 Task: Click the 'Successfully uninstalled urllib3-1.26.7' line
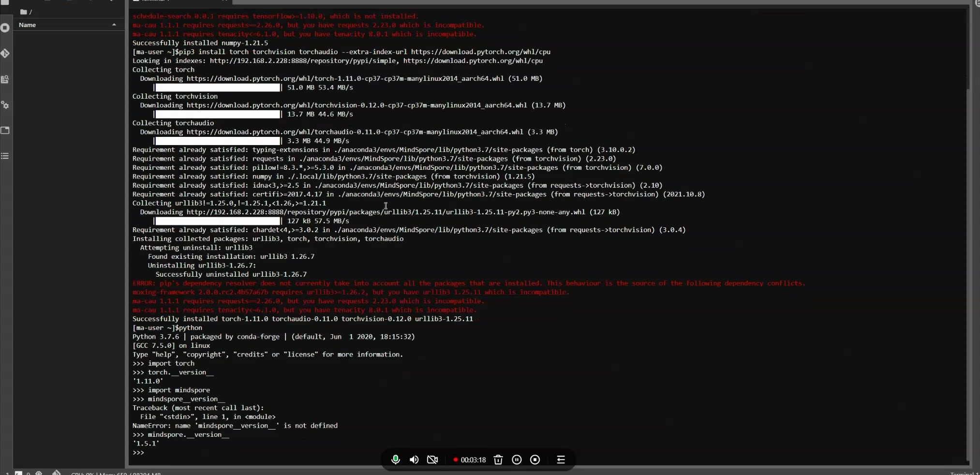pos(231,274)
